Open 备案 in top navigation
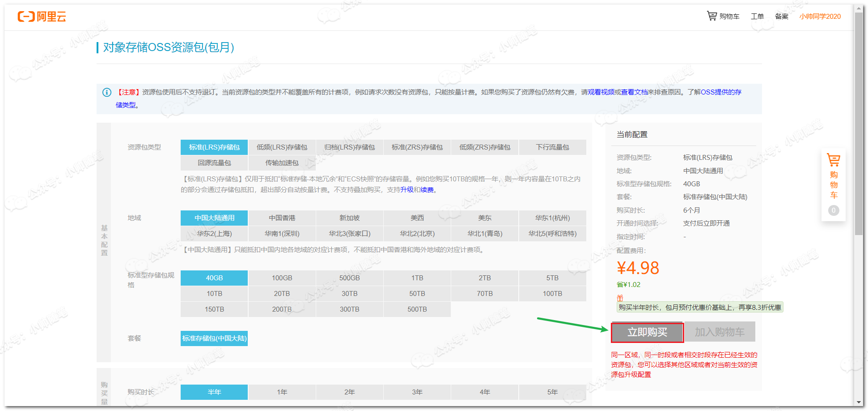This screenshot has height=411, width=868. point(782,17)
